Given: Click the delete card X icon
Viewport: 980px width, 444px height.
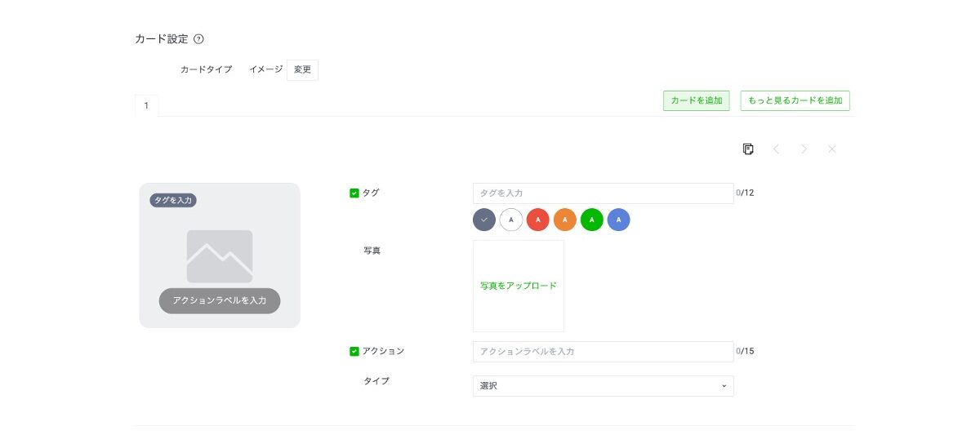Looking at the screenshot, I should pyautogui.click(x=832, y=149).
